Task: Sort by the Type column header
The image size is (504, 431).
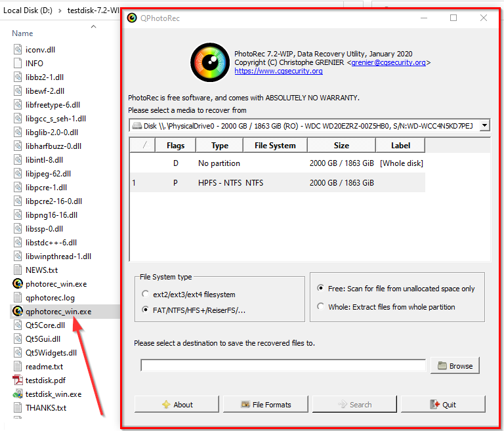Action: pos(220,145)
